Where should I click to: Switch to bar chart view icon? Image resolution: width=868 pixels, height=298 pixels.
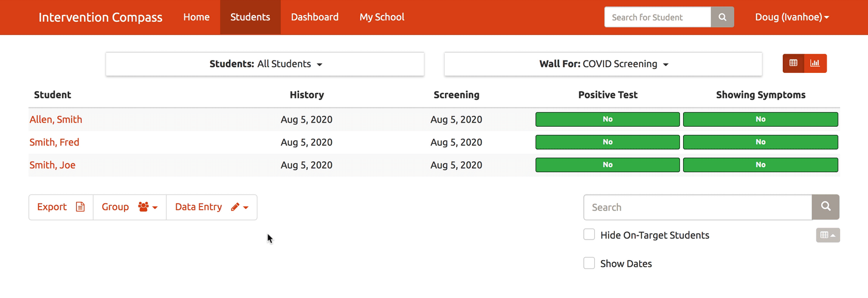tap(815, 63)
